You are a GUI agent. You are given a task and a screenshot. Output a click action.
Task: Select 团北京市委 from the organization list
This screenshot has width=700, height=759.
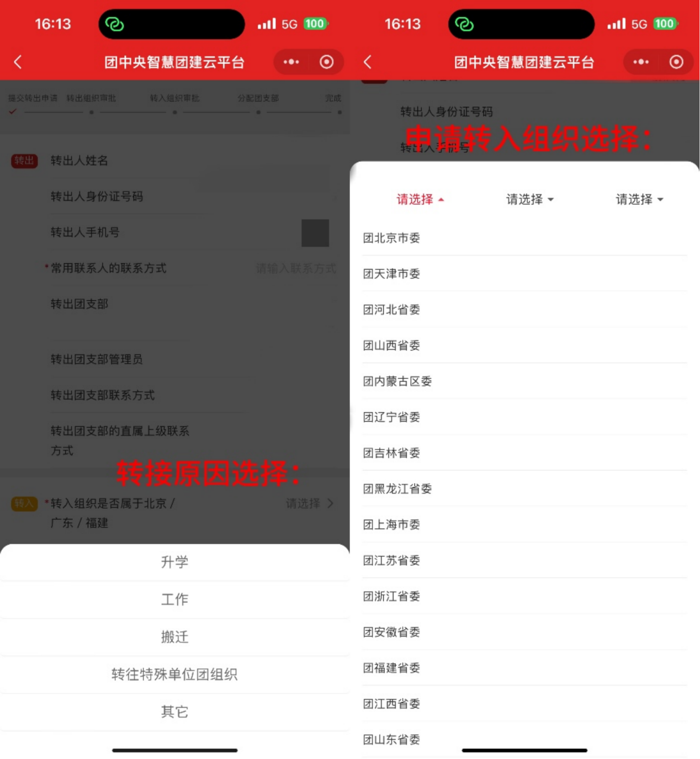(524, 238)
